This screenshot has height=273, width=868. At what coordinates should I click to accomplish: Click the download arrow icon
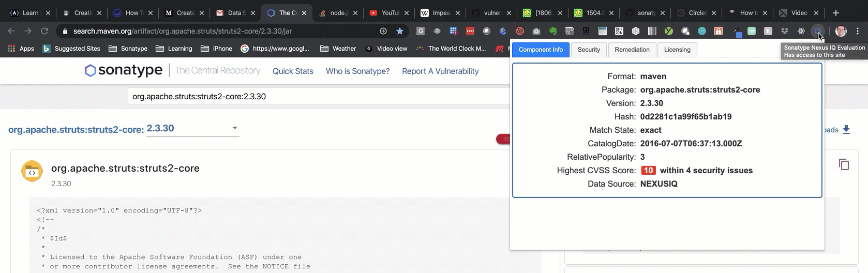846,129
